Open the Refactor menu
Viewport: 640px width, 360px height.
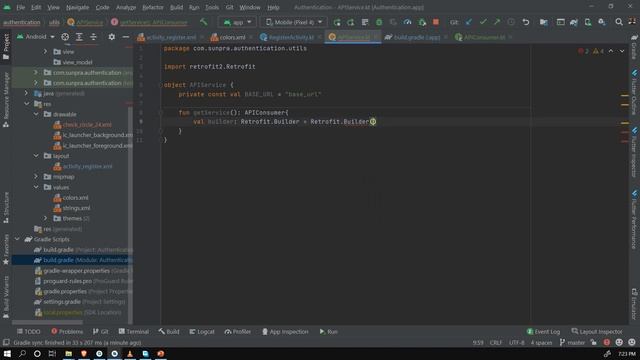(x=153, y=7)
